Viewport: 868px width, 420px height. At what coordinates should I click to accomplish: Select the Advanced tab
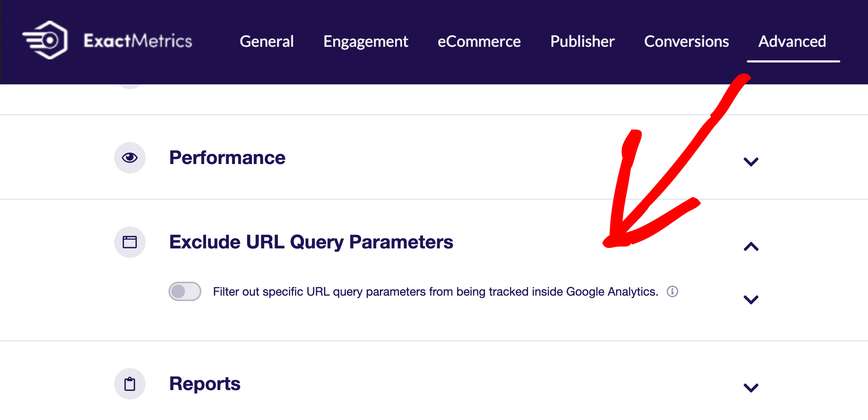pyautogui.click(x=792, y=41)
